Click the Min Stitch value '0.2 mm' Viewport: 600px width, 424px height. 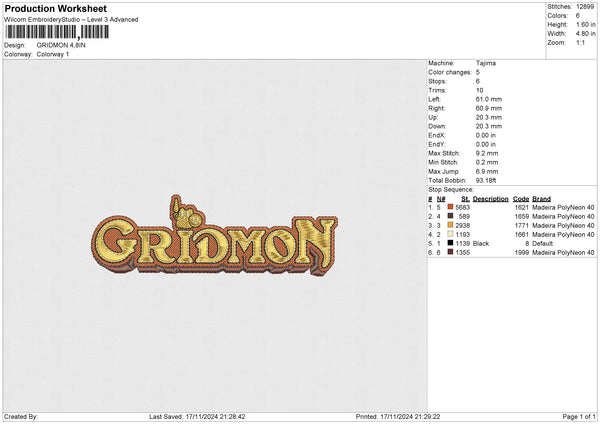487,162
